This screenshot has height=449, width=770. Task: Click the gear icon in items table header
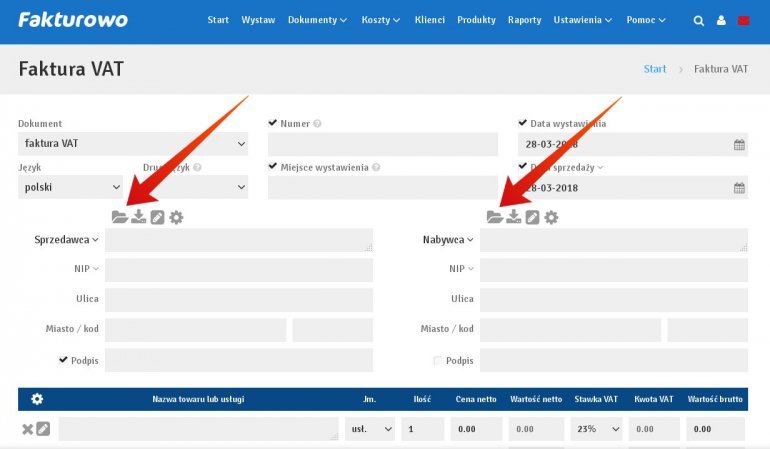pos(37,399)
